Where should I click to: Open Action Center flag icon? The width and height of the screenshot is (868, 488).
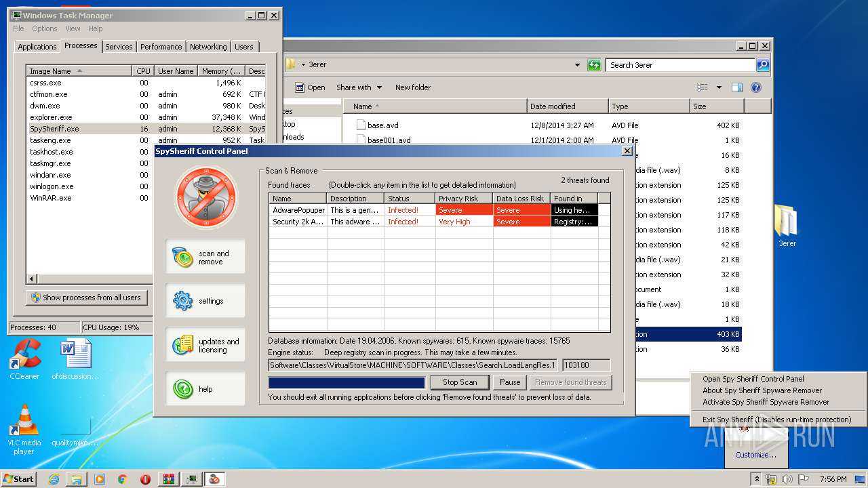804,479
